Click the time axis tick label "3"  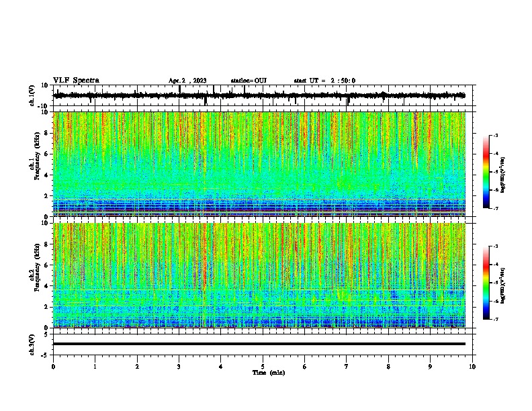pyautogui.click(x=179, y=367)
